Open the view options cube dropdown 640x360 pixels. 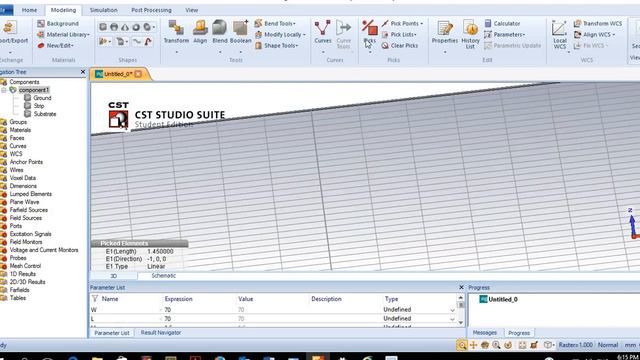549,345
